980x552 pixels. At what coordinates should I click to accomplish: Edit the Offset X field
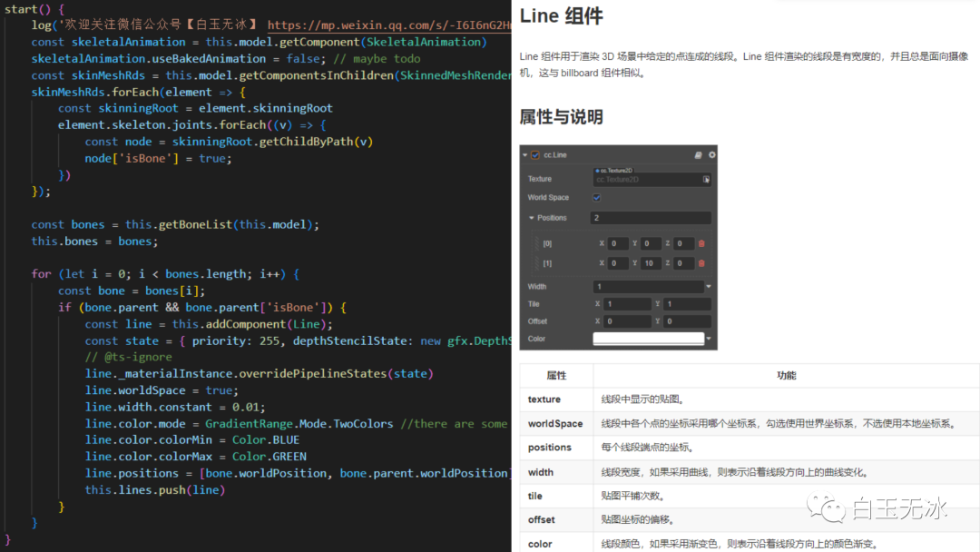(x=627, y=321)
